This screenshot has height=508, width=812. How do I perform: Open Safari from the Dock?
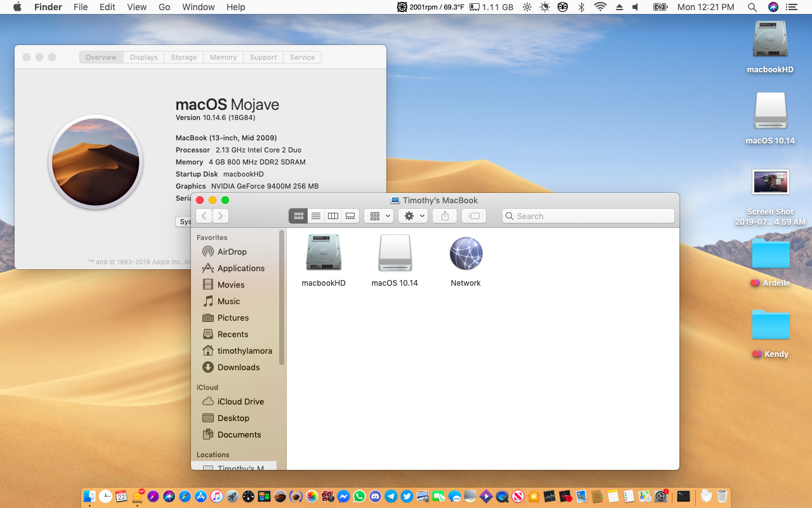pos(185,496)
